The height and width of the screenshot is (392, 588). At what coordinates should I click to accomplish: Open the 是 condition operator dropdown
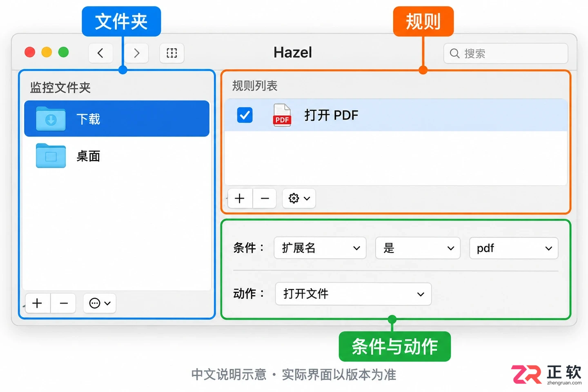[418, 248]
